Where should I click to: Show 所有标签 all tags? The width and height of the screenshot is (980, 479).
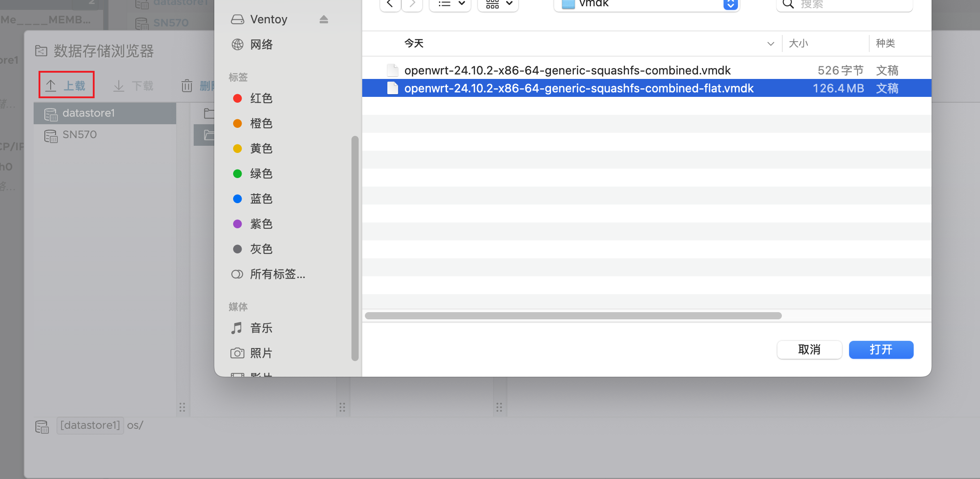(x=268, y=274)
